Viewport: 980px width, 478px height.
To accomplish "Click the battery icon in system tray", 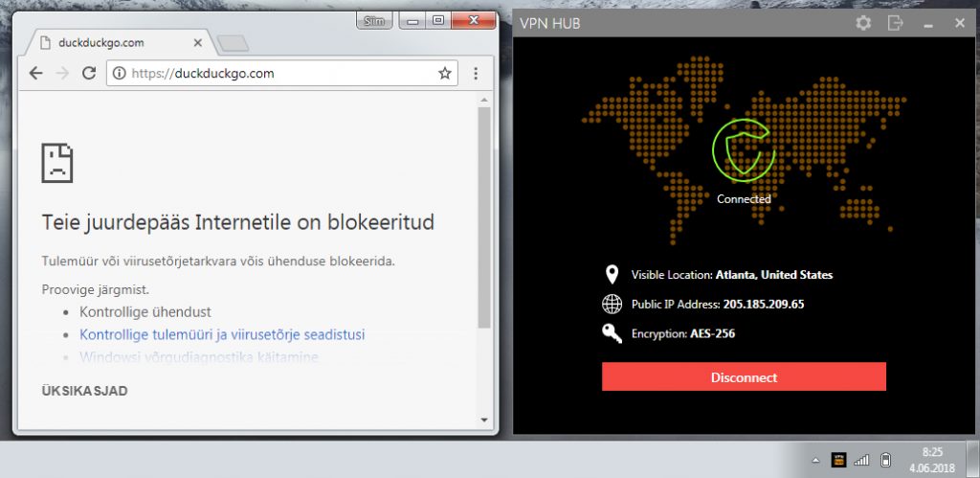I will pos(885,461).
